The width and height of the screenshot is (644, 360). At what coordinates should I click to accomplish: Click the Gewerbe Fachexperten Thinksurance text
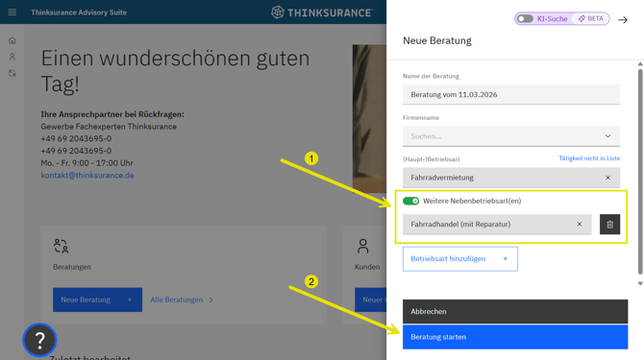point(109,127)
